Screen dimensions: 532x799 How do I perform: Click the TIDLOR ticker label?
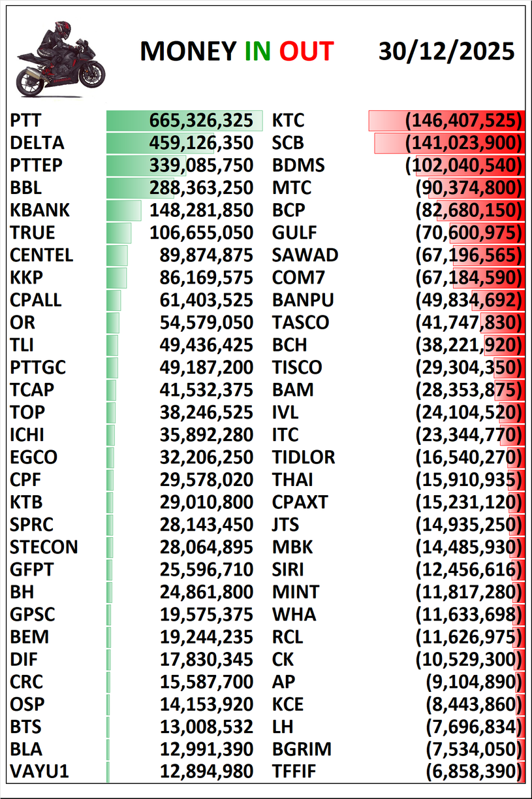point(304,457)
